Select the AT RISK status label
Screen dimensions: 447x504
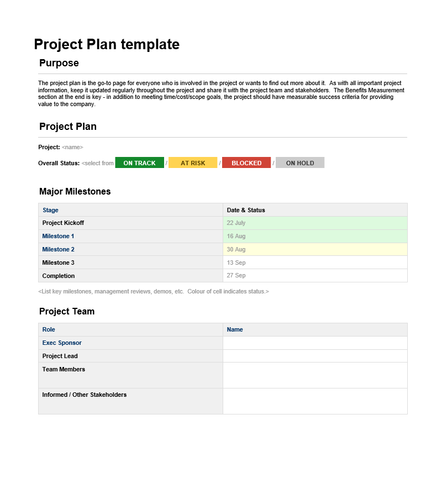coord(193,162)
